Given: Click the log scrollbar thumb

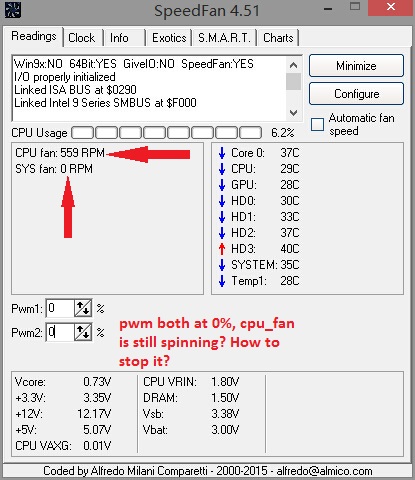Looking at the screenshot, I should coord(293,81).
